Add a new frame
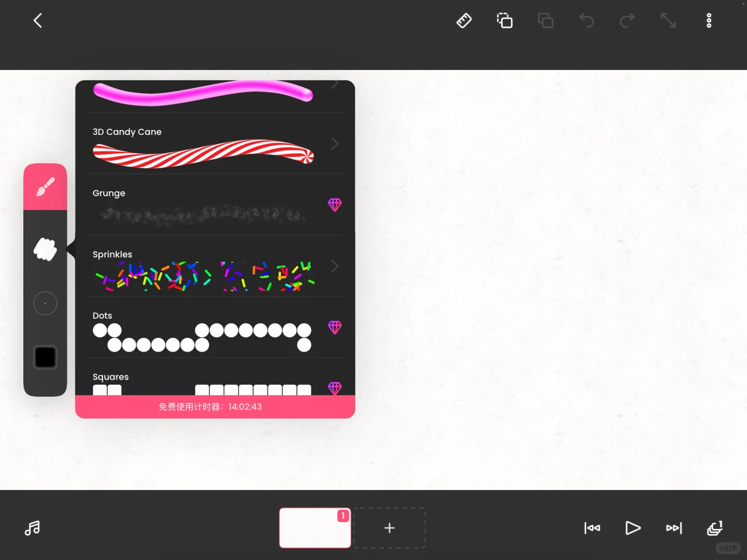 pos(390,528)
